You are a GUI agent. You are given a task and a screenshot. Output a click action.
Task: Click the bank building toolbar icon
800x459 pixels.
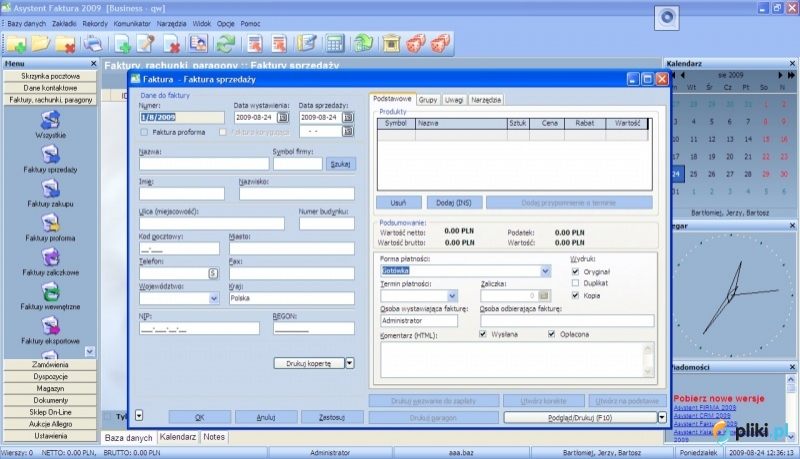[391, 44]
